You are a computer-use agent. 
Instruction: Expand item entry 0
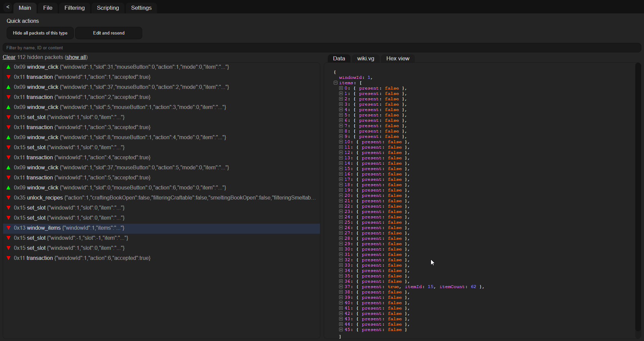(x=341, y=88)
